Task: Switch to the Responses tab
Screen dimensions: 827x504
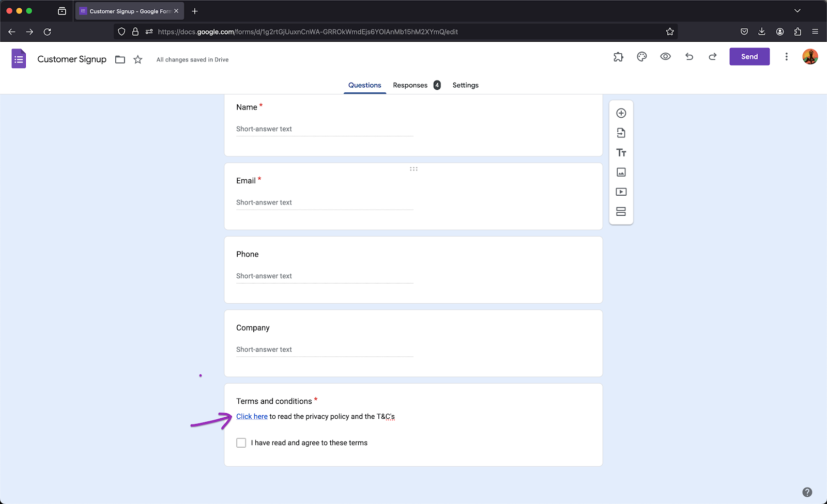Action: [x=410, y=85]
